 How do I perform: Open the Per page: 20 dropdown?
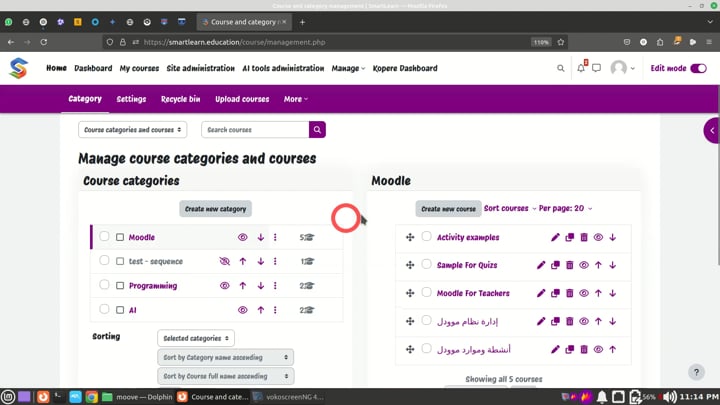[565, 208]
